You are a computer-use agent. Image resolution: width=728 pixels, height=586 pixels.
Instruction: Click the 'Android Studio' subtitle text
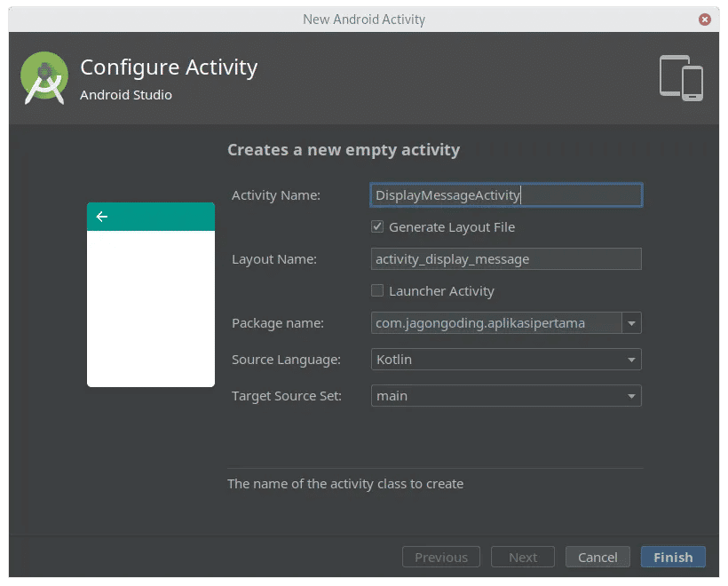point(126,95)
